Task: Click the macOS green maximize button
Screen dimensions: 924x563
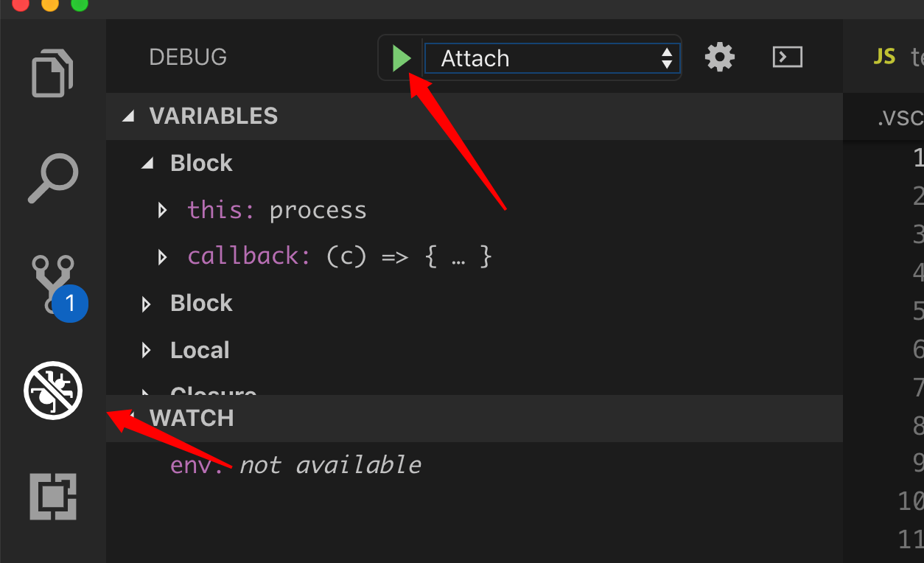Action: tap(79, 4)
